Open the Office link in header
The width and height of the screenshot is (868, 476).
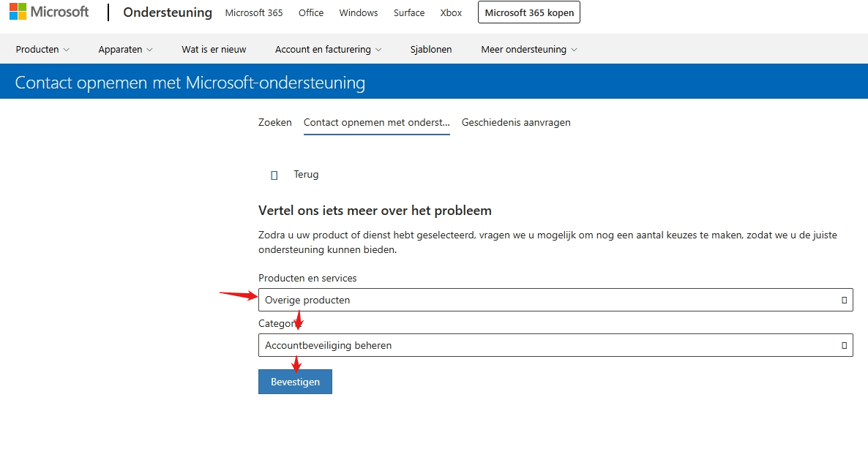tap(310, 12)
